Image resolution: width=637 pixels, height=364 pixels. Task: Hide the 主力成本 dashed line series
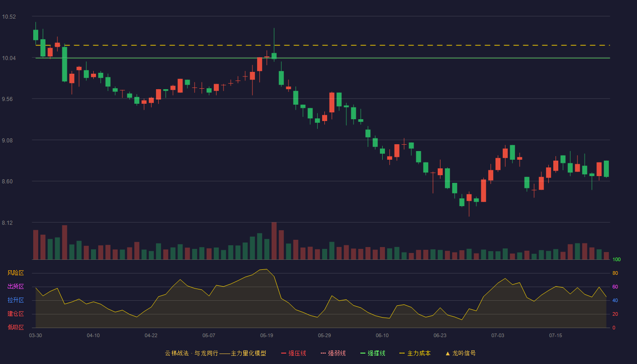tap(415, 353)
